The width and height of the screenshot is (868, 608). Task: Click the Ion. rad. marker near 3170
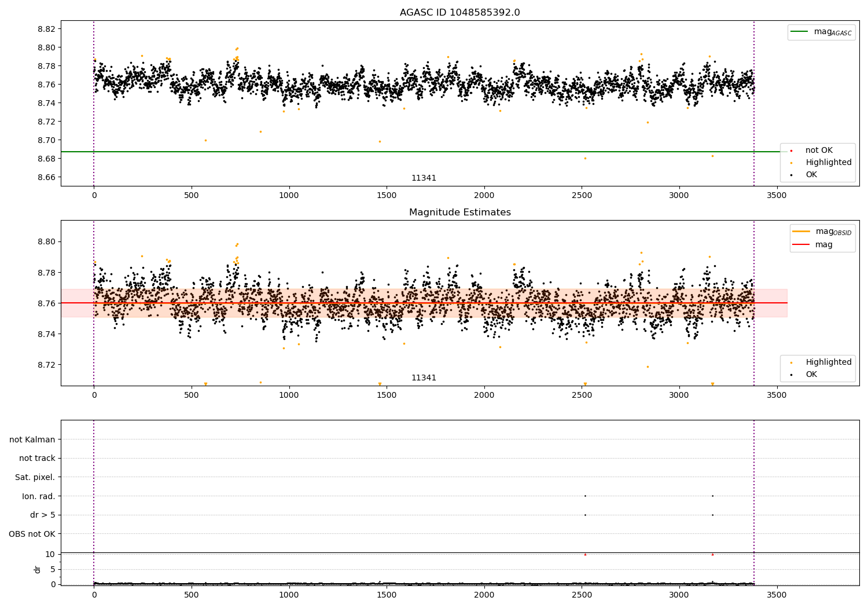(712, 496)
